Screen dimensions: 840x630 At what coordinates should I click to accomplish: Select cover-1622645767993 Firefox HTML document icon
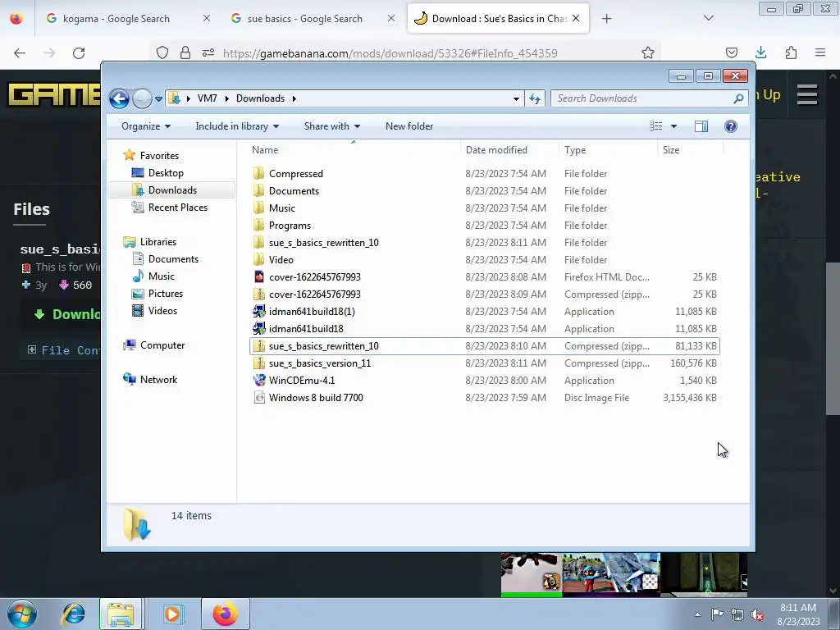pyautogui.click(x=258, y=277)
